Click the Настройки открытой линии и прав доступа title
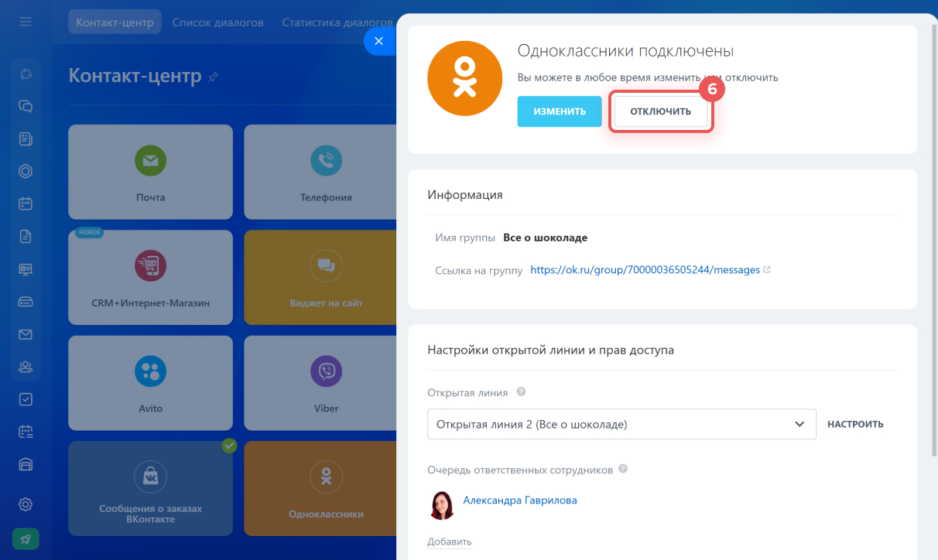The width and height of the screenshot is (938, 560). [x=550, y=350]
